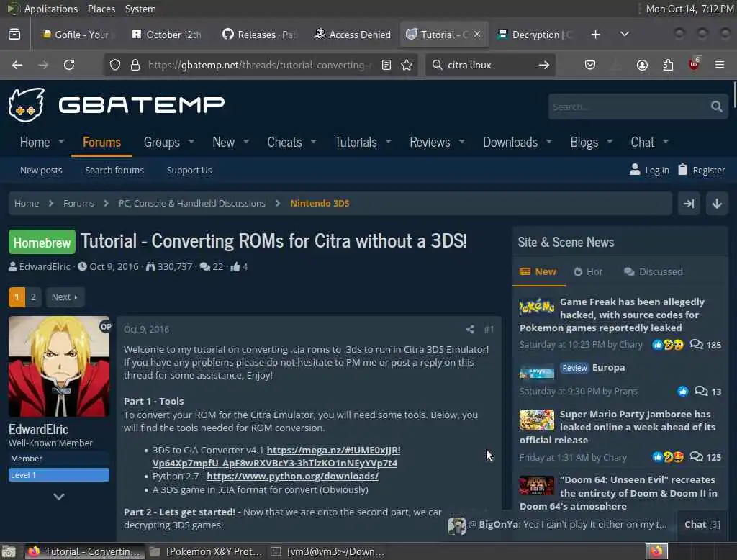
Task: Bookmark this page with star icon
Action: click(407, 65)
